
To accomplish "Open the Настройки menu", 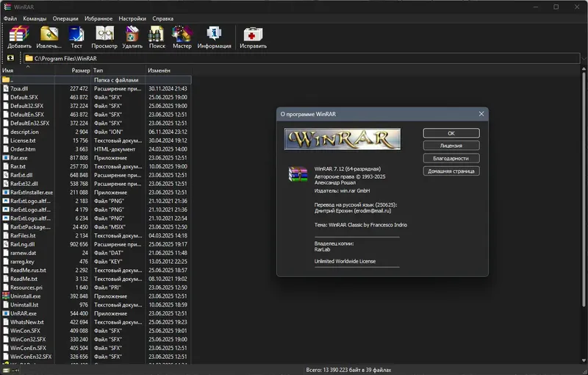I will (132, 18).
